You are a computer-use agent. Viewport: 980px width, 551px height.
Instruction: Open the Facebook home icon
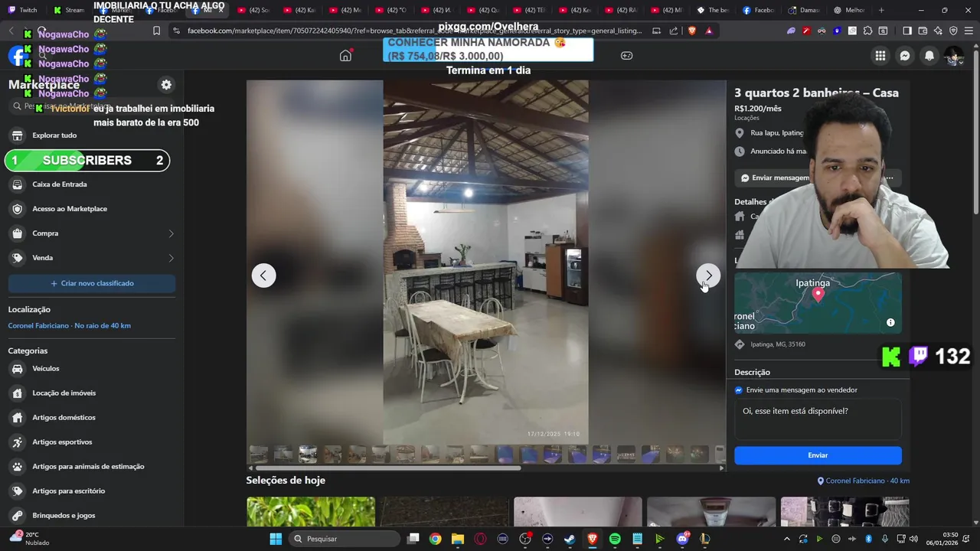point(345,55)
